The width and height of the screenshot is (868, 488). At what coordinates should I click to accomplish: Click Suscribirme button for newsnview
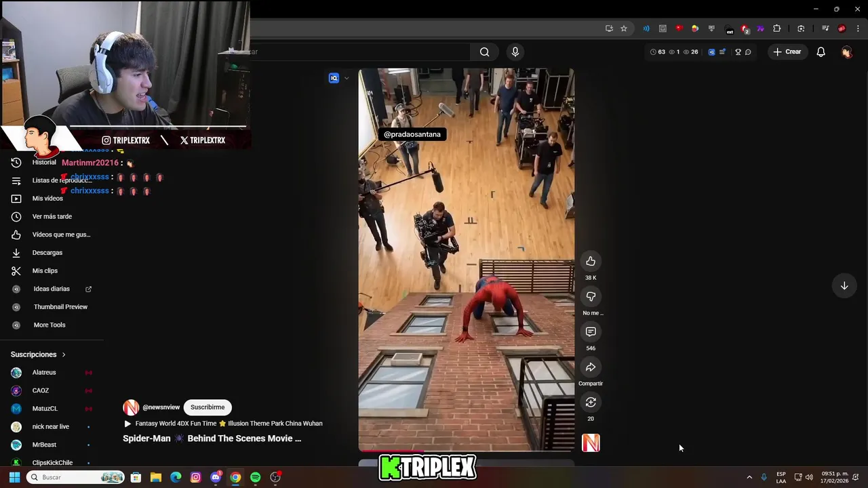[x=208, y=407]
